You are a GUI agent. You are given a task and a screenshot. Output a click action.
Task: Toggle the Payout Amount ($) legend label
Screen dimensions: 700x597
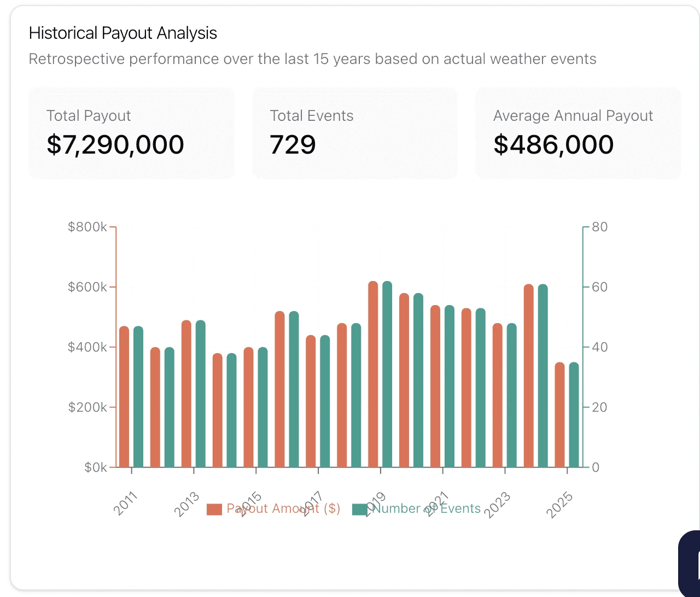[x=283, y=508]
